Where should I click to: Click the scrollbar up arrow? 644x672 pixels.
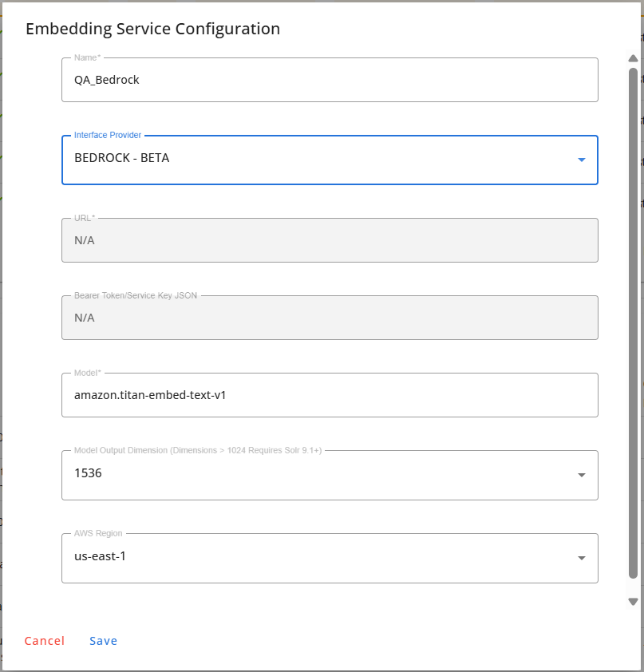pos(633,58)
